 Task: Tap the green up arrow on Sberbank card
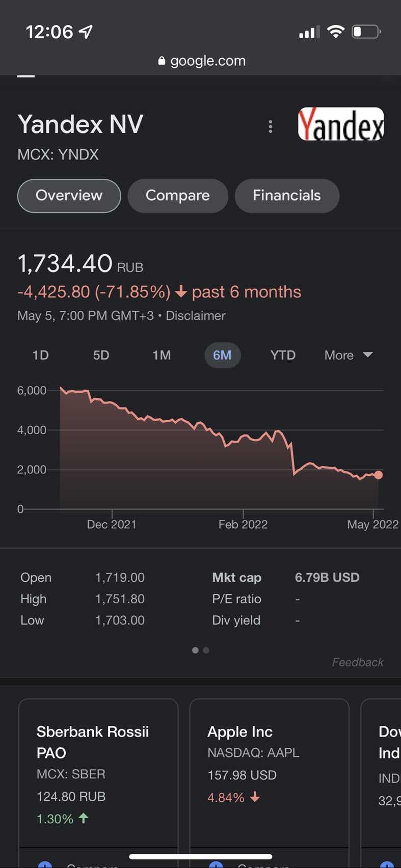pos(84,818)
